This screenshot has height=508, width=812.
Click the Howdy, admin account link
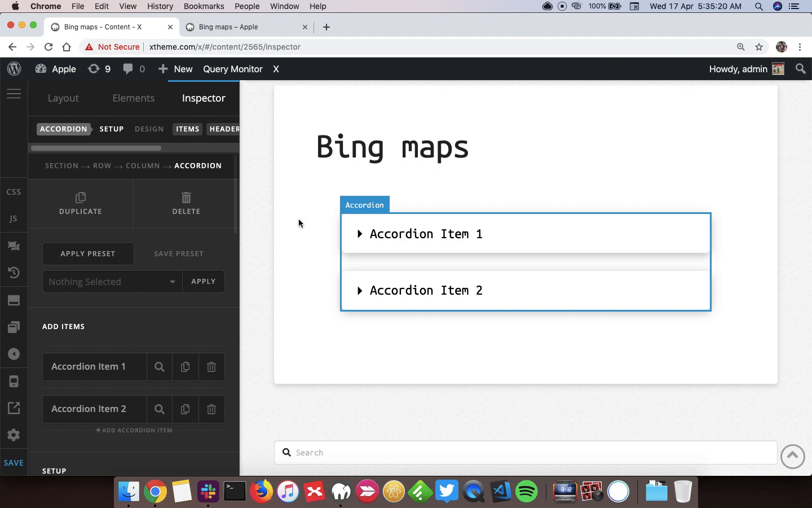tap(746, 69)
